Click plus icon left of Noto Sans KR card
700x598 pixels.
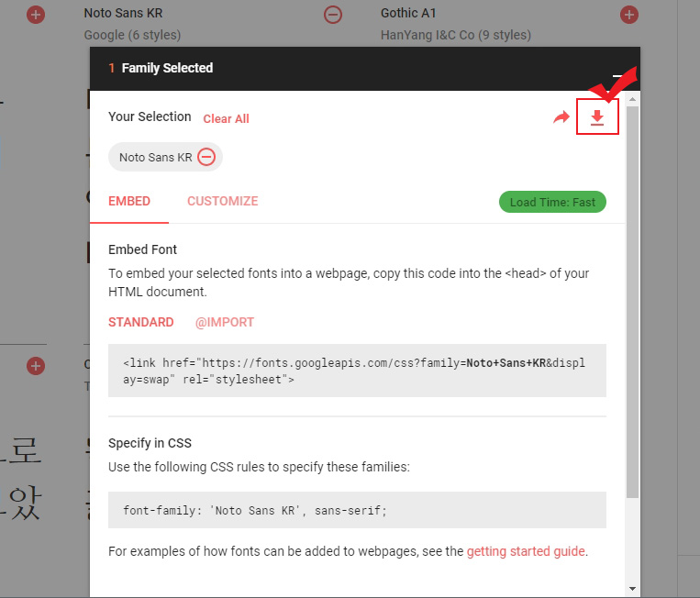point(36,15)
